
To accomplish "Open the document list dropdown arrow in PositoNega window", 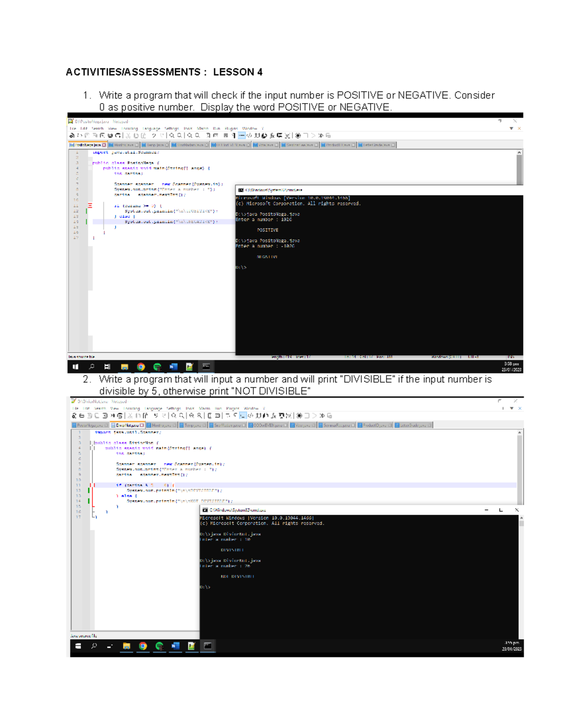I will click(511, 128).
